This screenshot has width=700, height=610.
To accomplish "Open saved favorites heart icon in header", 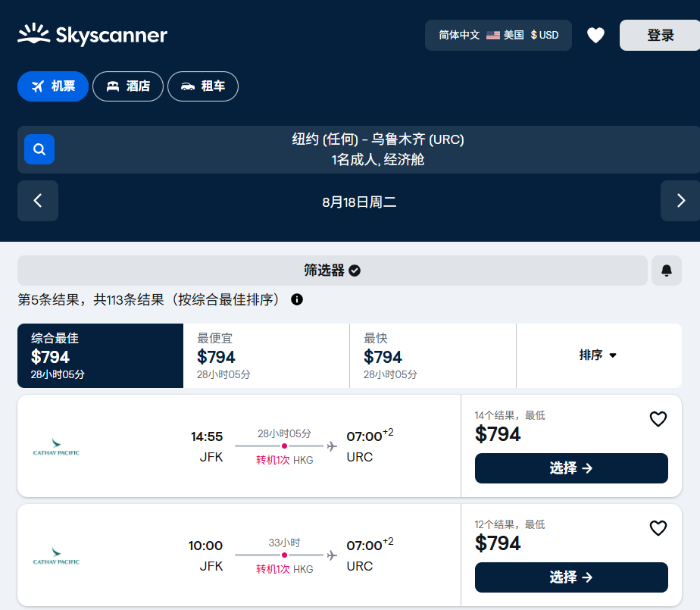I will (595, 36).
